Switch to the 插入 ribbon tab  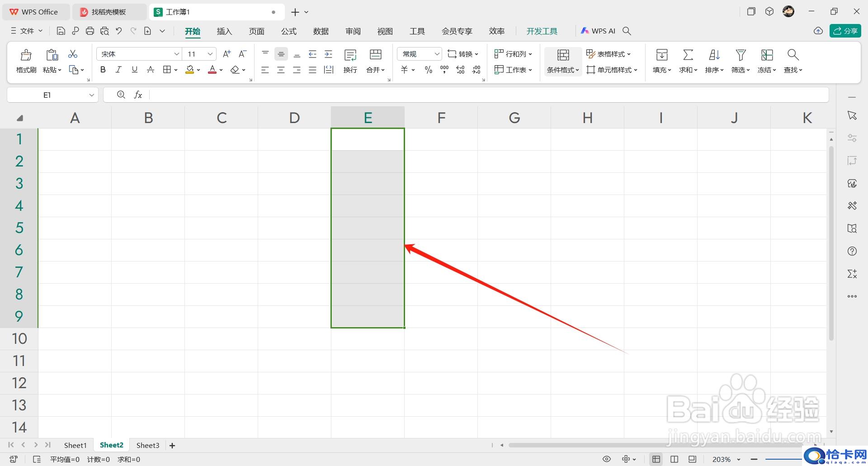pos(224,31)
